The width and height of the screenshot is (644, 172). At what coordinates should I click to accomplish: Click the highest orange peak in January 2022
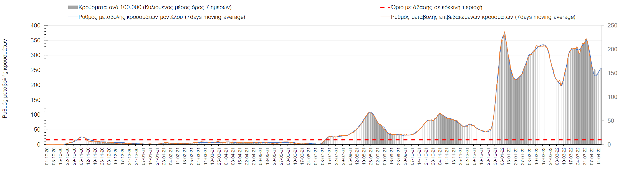coord(504,32)
